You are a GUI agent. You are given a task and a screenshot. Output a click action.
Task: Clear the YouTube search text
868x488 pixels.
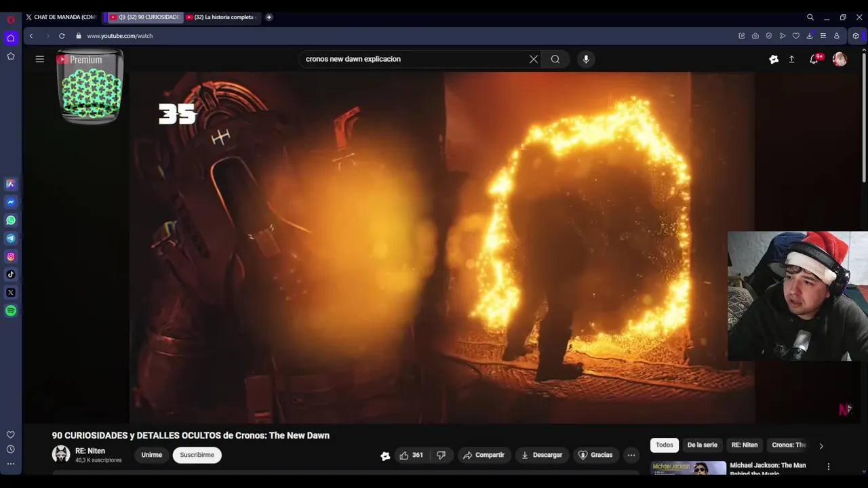click(534, 59)
